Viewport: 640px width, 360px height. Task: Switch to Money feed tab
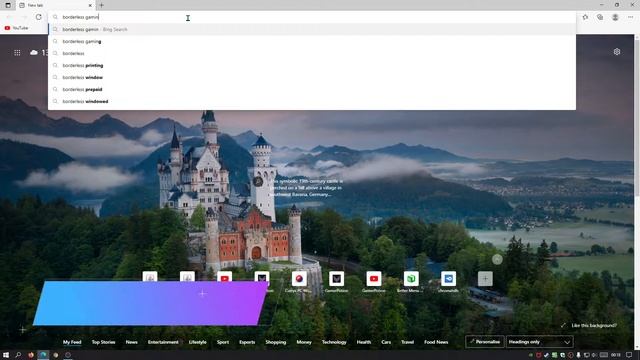pos(304,342)
